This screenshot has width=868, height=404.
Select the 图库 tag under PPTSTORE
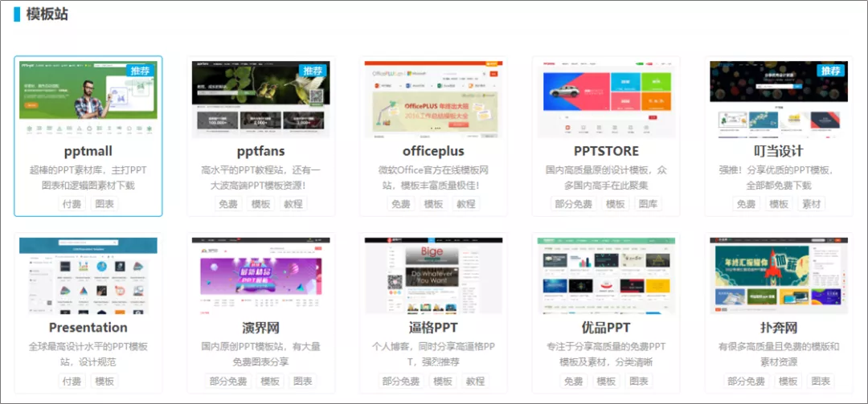click(648, 204)
